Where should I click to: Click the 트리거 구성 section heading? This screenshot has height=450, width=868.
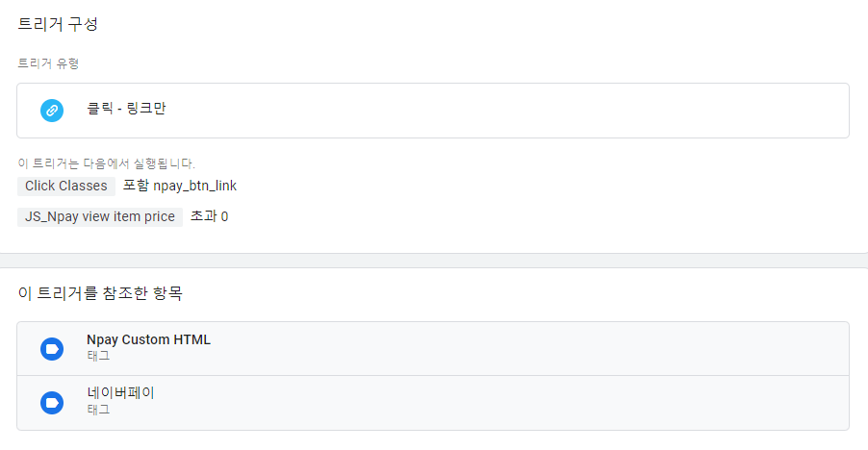58,24
